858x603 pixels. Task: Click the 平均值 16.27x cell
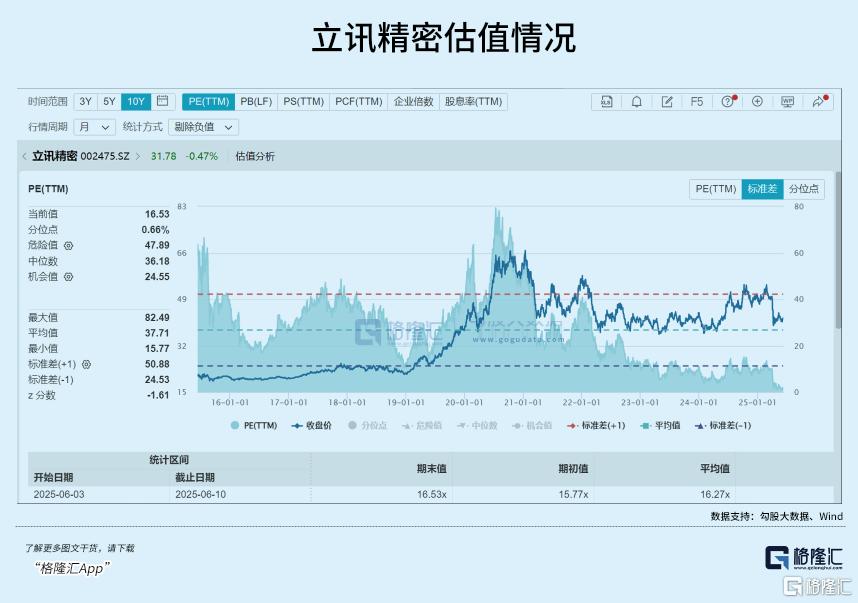coord(715,495)
